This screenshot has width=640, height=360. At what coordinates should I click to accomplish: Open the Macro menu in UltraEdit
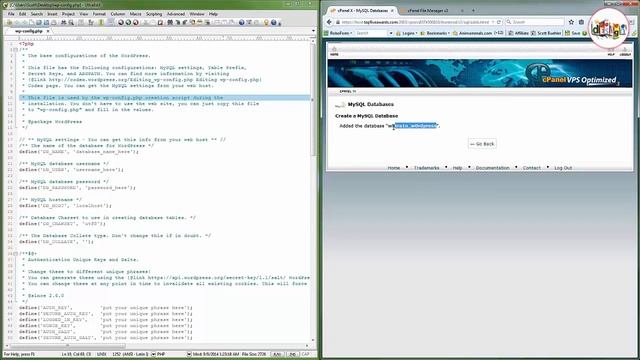136,14
